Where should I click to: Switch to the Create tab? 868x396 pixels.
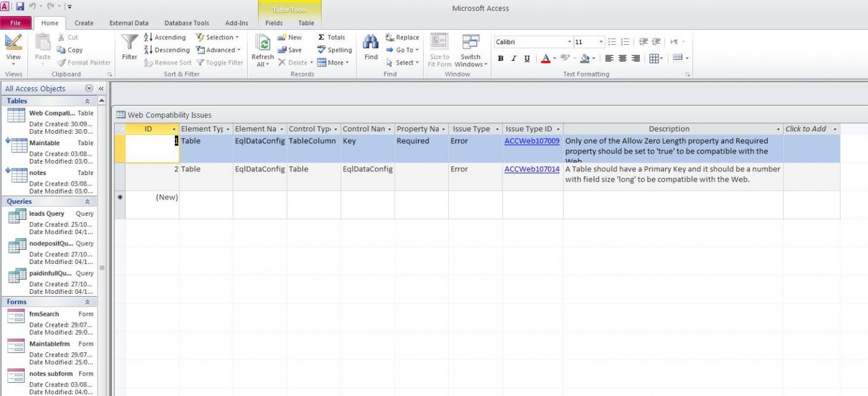coord(84,23)
